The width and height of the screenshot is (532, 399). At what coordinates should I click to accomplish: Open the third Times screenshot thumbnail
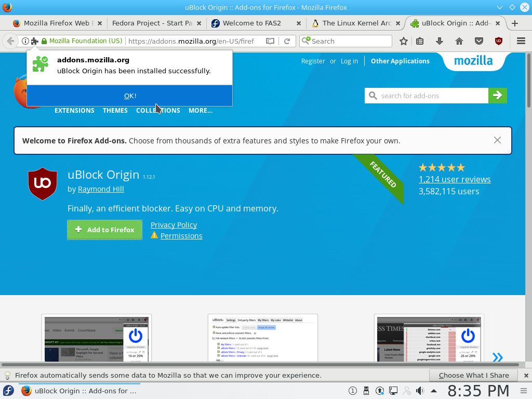tap(429, 338)
